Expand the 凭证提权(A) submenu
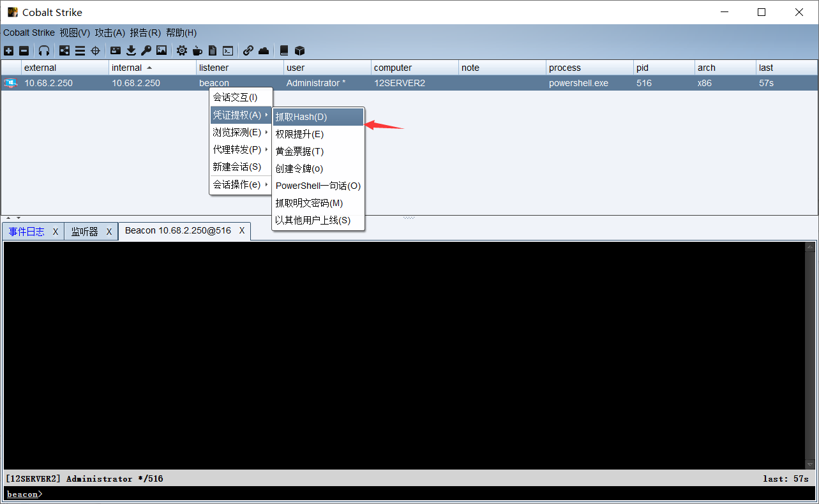The width and height of the screenshot is (819, 504). tap(241, 115)
